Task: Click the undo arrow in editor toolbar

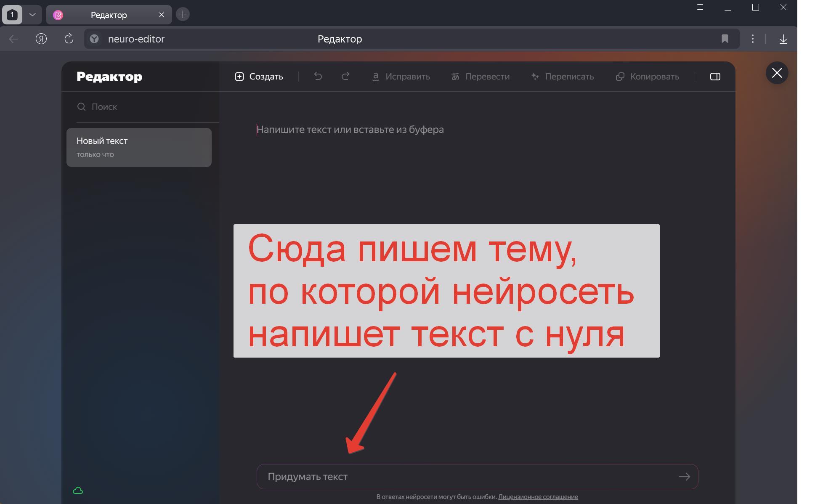Action: click(x=318, y=76)
